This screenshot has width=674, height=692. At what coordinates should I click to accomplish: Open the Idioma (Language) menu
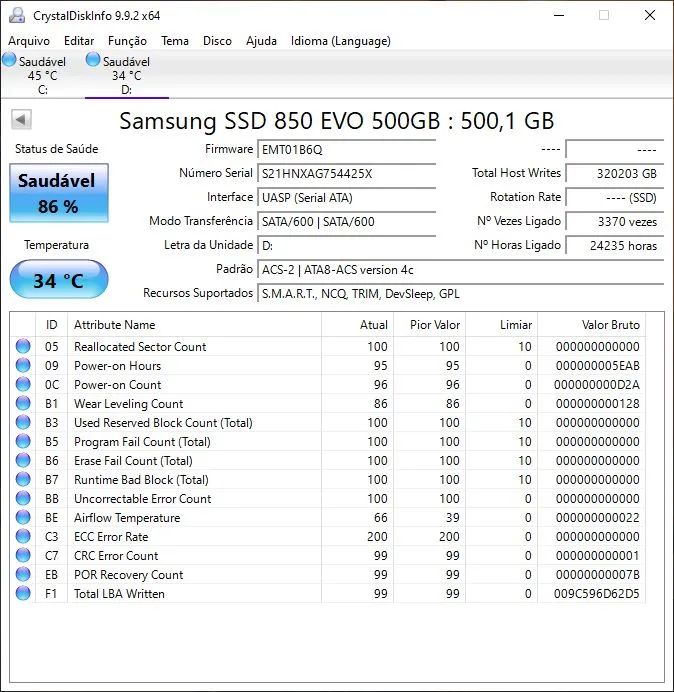point(341,41)
